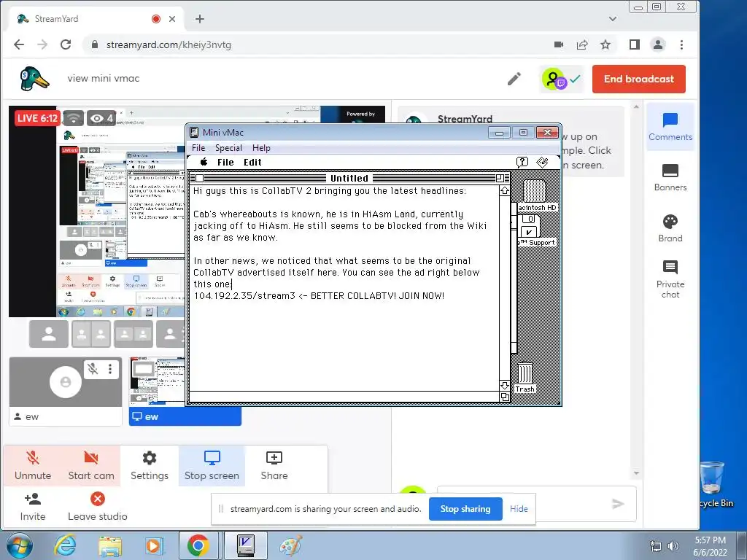
Task: Click the ew camera participant tile
Action: (x=65, y=391)
